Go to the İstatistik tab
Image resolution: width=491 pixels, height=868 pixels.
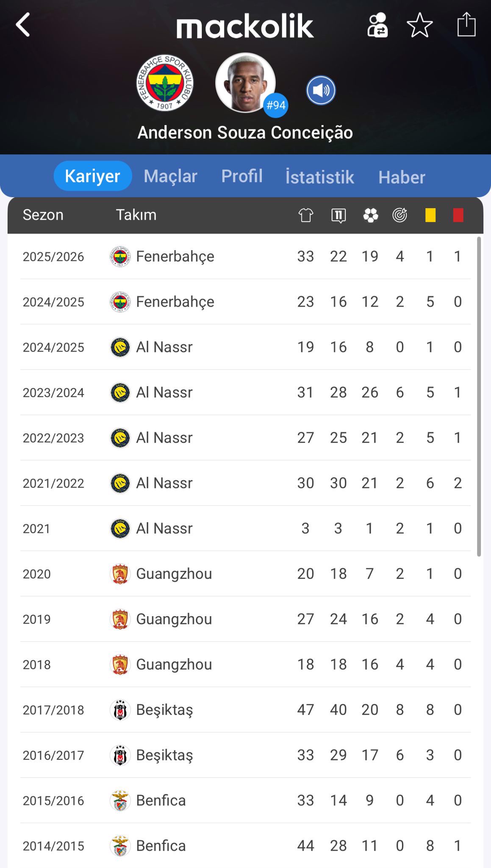[319, 177]
